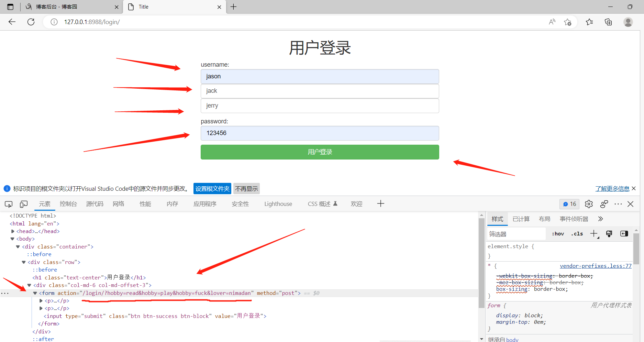Open the 安全性 tab

(240, 204)
